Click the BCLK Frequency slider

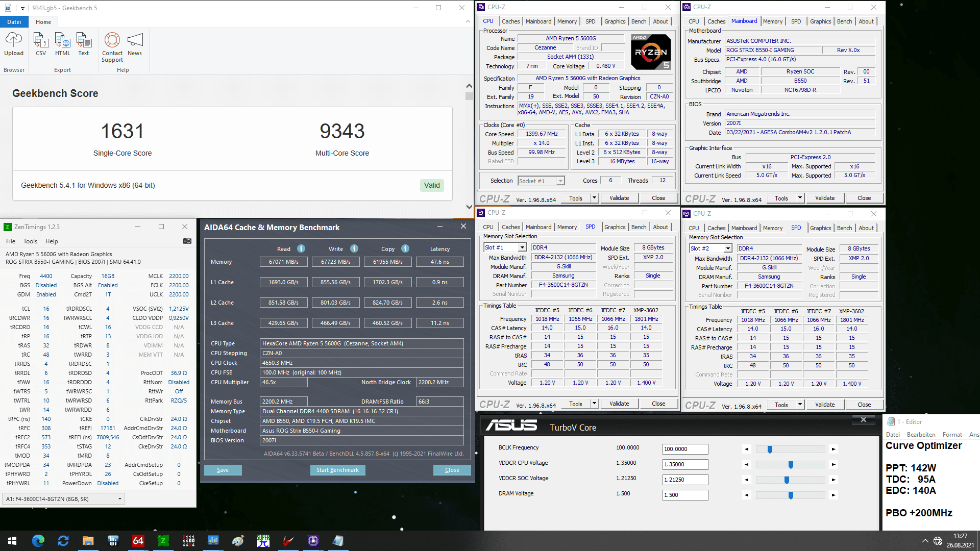coord(790,449)
